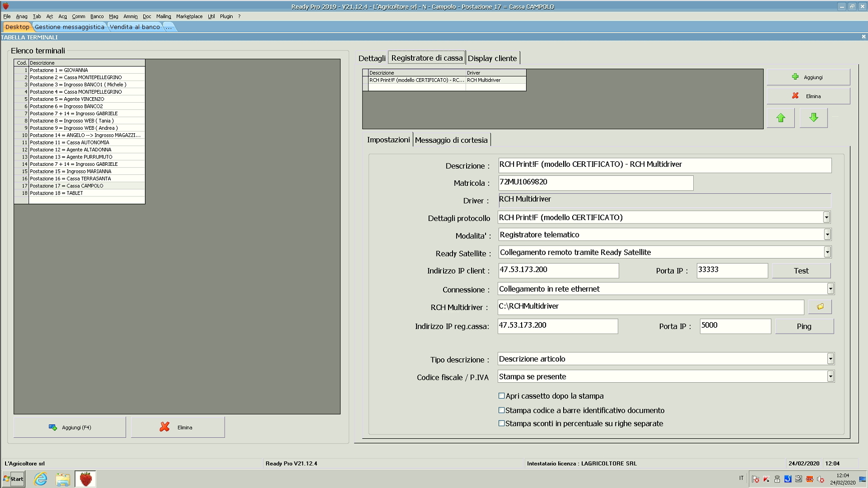
Task: Click the Start button
Action: pos(14,479)
